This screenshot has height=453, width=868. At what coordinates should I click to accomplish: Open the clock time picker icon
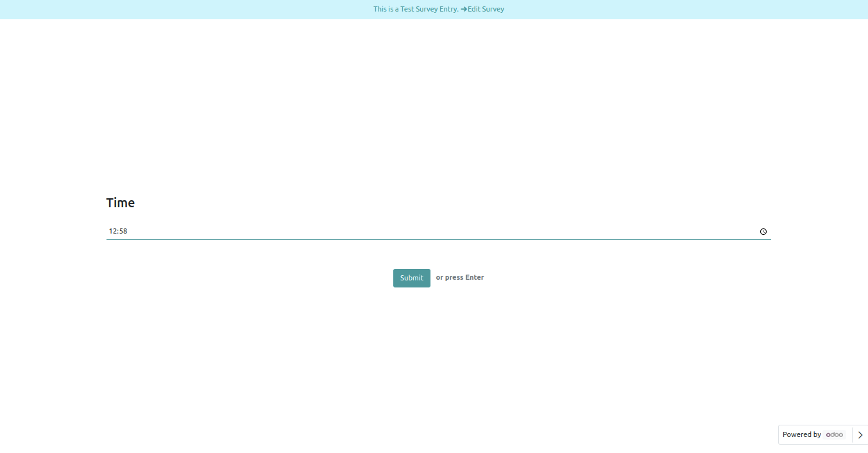[763, 232]
